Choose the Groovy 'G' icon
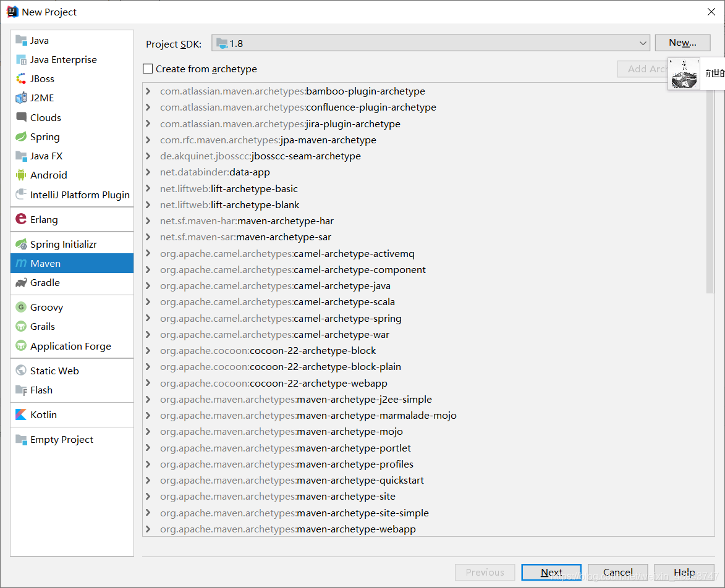Screen dimensions: 725x588 [21, 307]
